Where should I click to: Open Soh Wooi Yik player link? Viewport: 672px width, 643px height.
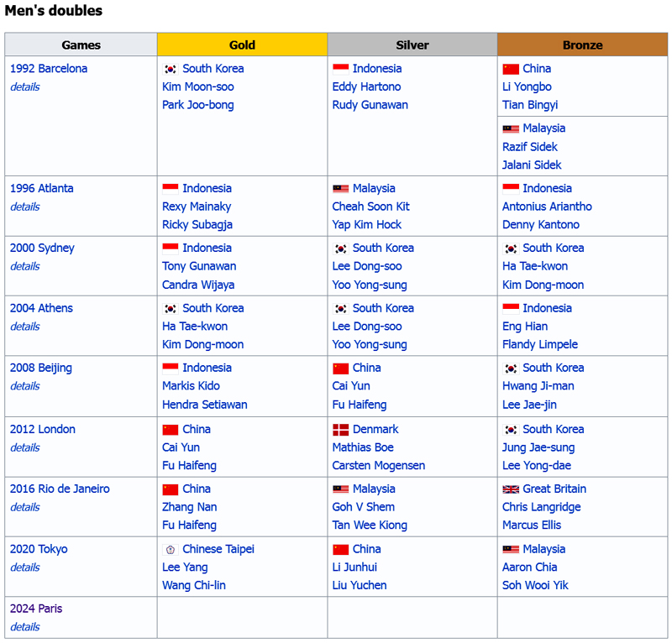535,586
